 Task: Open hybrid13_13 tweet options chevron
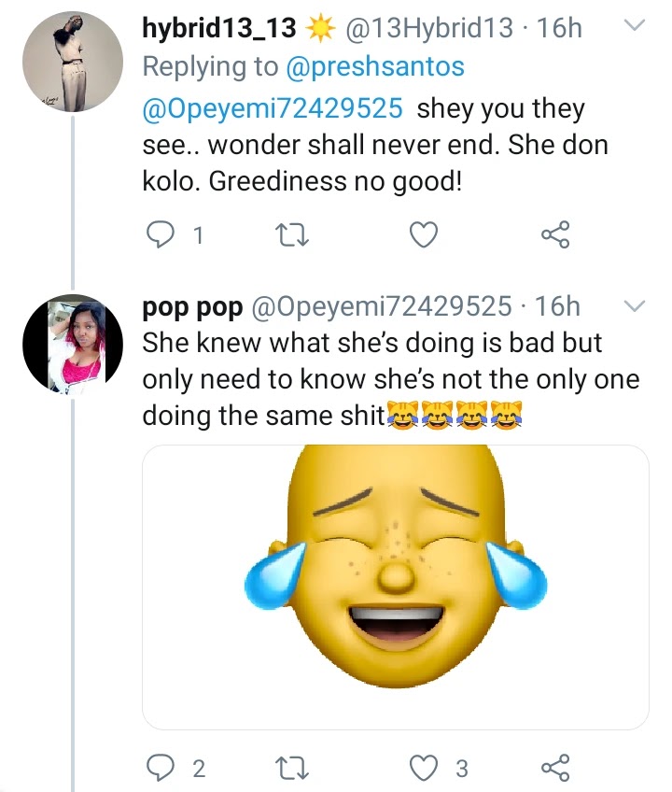634,28
